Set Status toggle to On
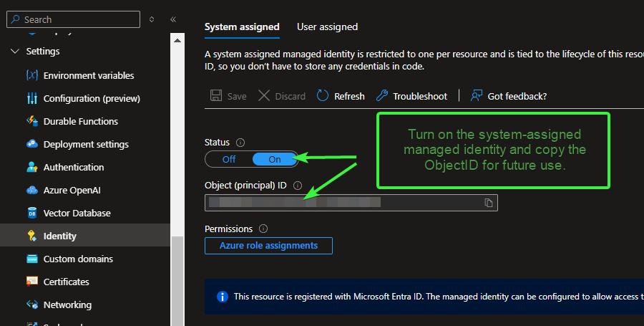 click(x=275, y=159)
